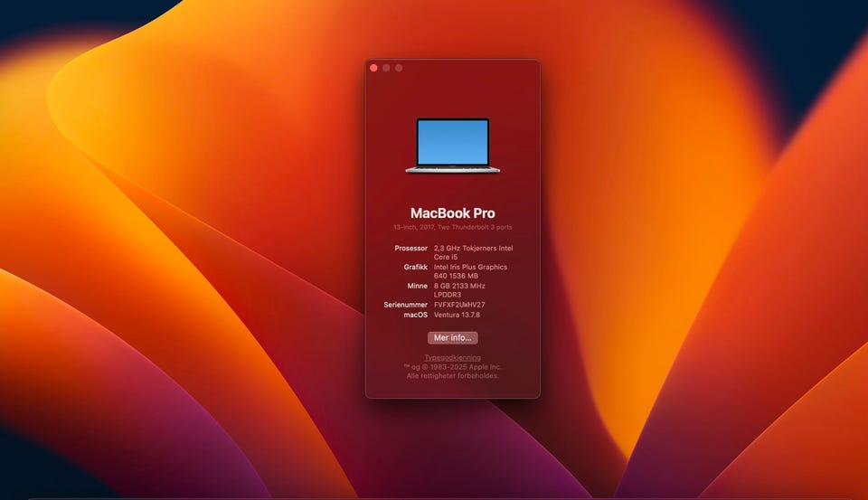Click the 2,3 GHz Tokjerners Intel text
868x500 pixels.
coord(473,248)
